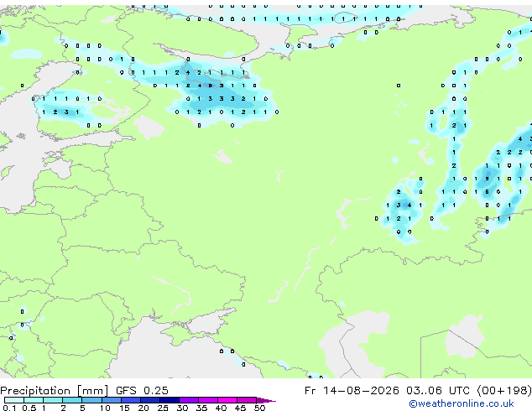Click the '50' legend scale label
The height and width of the screenshot is (411, 532).
259,408
